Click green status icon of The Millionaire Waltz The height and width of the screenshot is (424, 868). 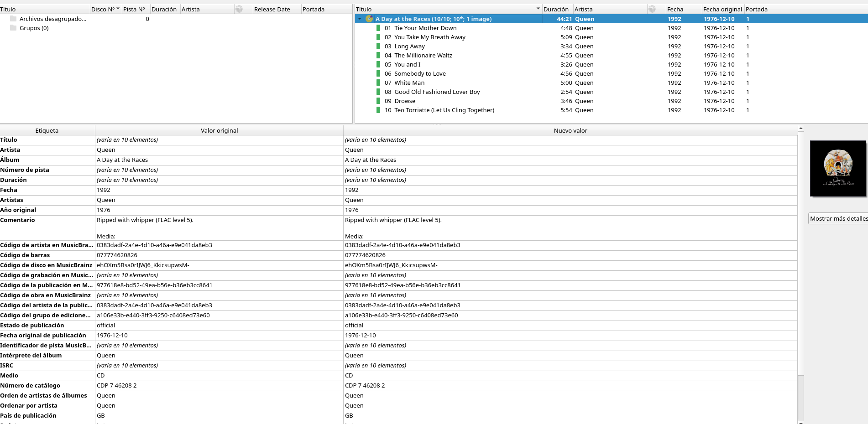pyautogui.click(x=378, y=55)
